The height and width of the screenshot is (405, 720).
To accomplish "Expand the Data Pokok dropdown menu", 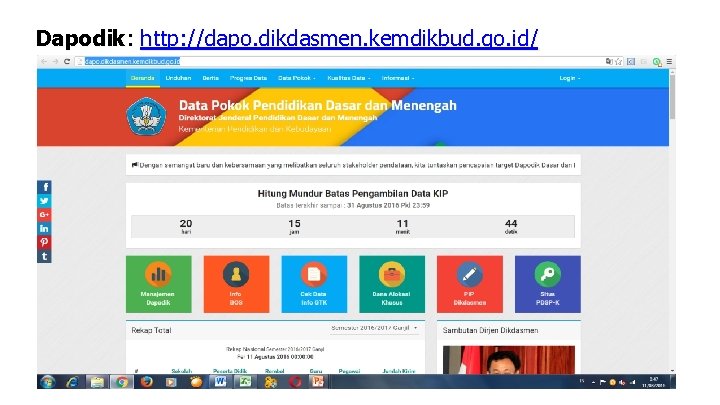I will pos(297,78).
